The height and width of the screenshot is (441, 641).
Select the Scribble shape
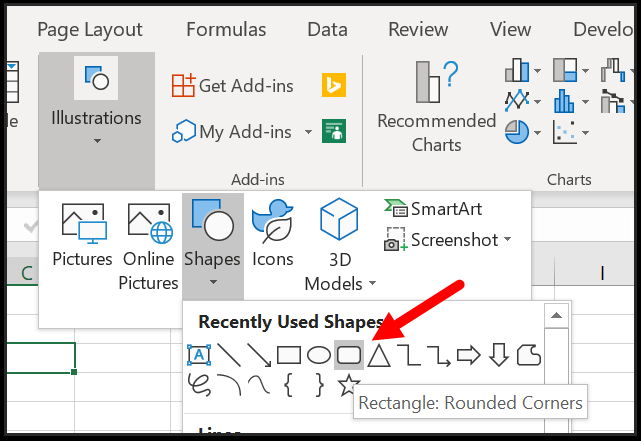click(x=199, y=385)
